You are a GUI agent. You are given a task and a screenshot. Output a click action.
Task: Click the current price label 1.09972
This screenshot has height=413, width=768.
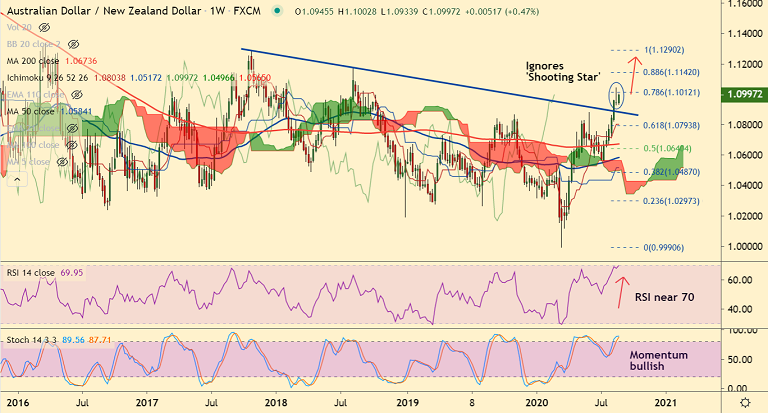(x=745, y=94)
